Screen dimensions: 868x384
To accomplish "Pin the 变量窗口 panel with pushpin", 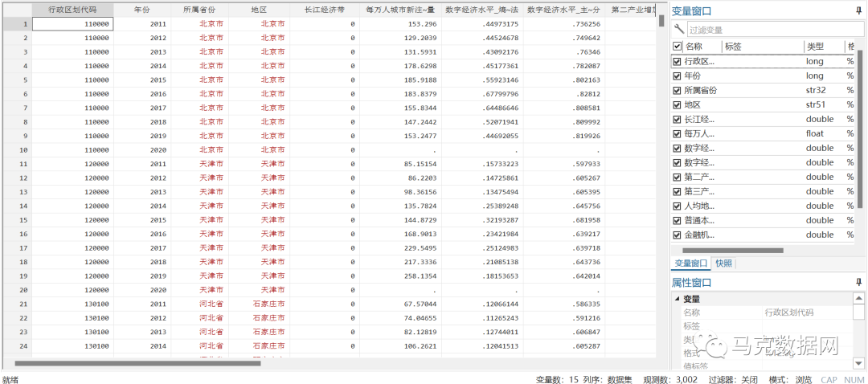I will (x=859, y=10).
